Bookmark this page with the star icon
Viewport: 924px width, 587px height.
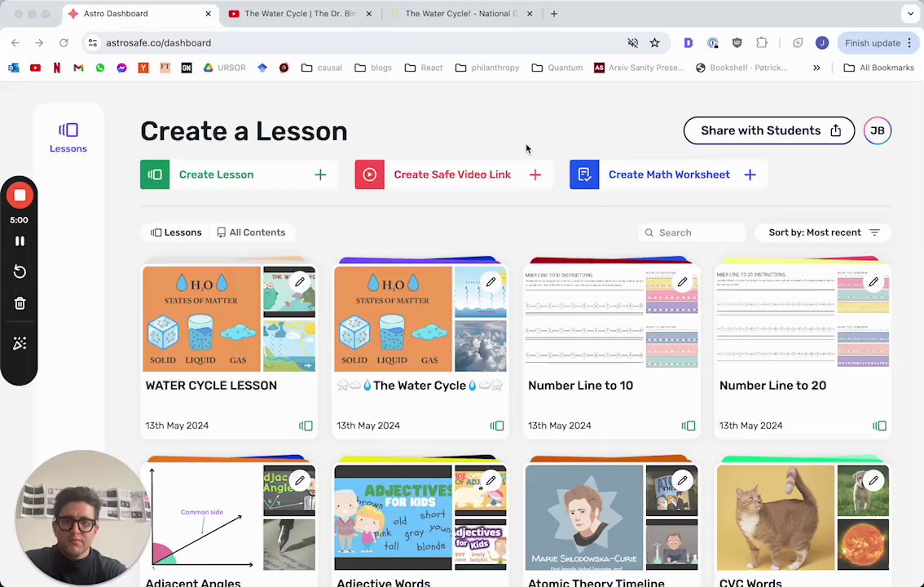coord(654,42)
